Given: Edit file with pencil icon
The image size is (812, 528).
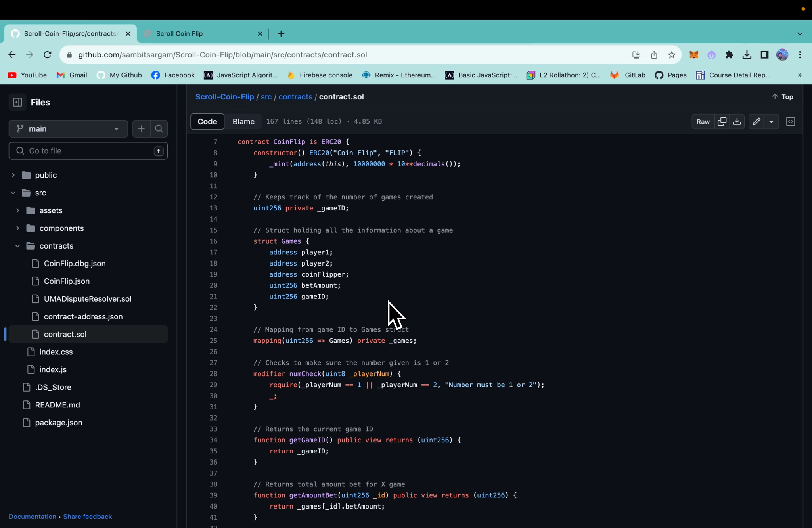Looking at the screenshot, I should pos(756,122).
